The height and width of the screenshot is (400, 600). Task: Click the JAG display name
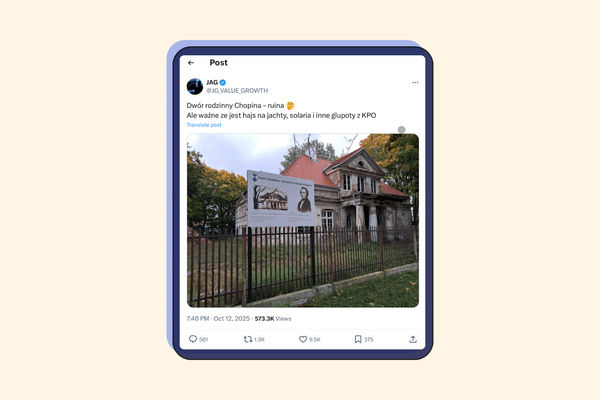pyautogui.click(x=212, y=82)
